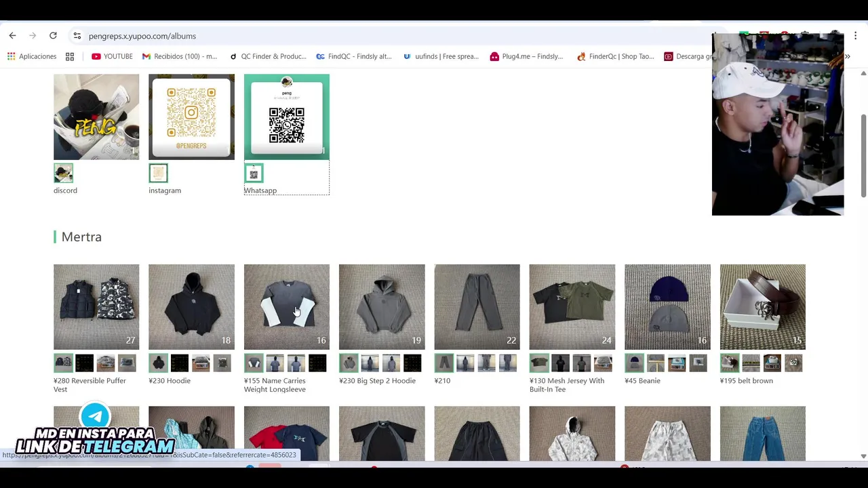This screenshot has width=868, height=488.
Task: Select first mini preview under Big Step 2 Hoodie
Action: click(x=349, y=363)
